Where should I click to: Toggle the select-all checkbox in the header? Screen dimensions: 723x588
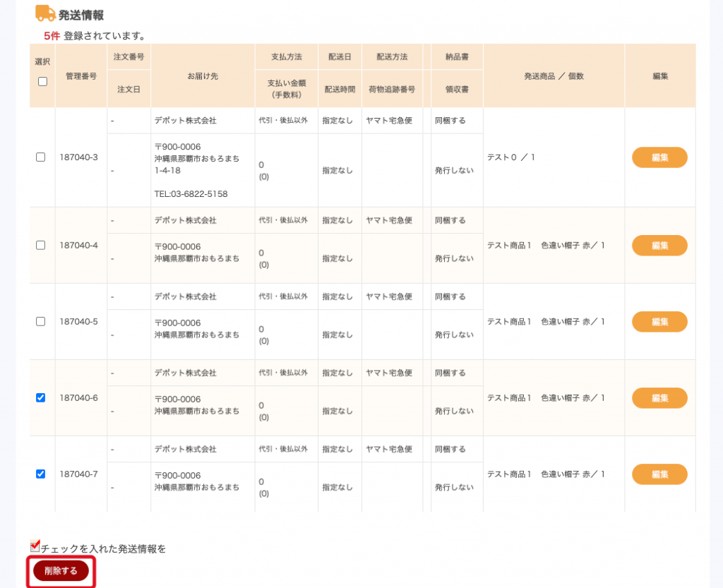pos(42,81)
